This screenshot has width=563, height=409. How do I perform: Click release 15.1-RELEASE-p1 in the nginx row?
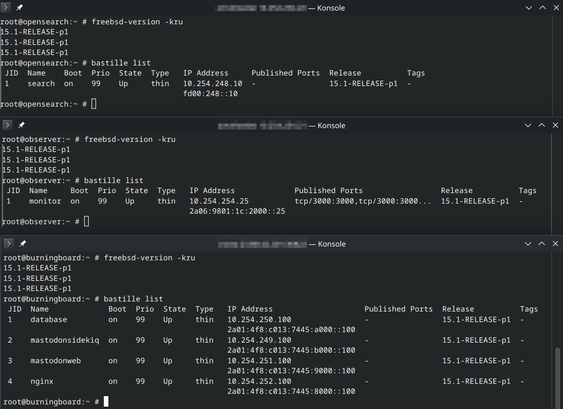coord(476,381)
